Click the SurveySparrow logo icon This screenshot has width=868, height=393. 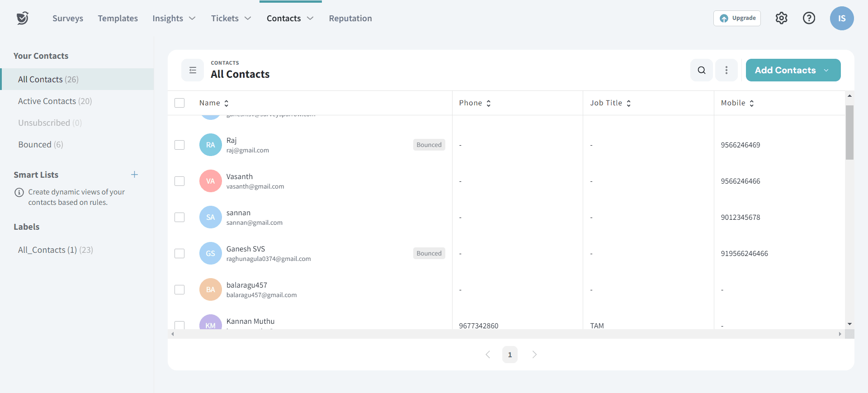[x=23, y=18]
